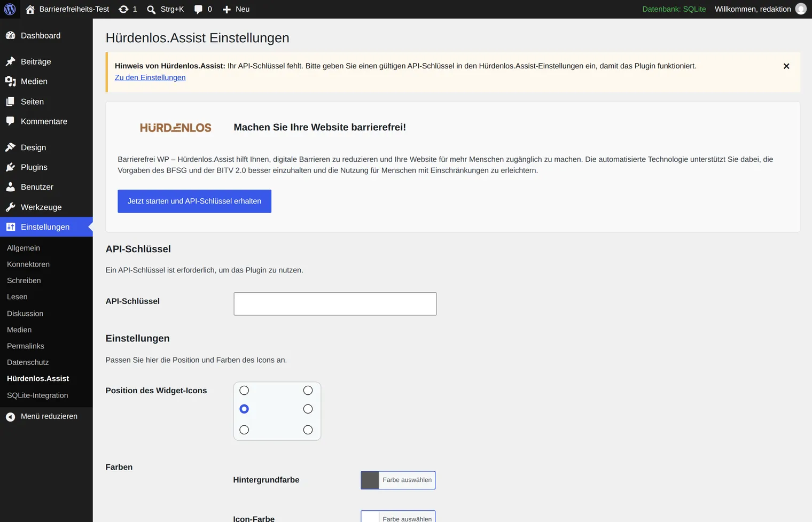Click the Plugins plug icon
This screenshot has width=812, height=522.
tap(10, 167)
